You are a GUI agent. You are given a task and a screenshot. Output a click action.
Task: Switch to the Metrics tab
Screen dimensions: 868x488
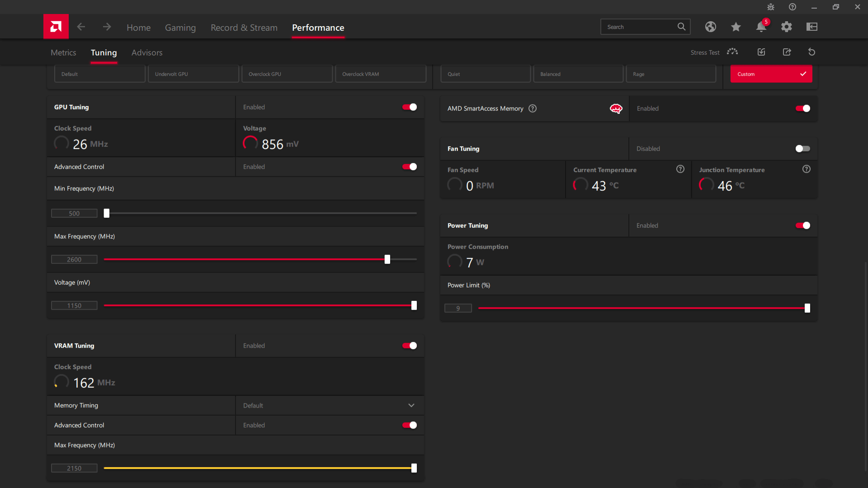point(63,52)
